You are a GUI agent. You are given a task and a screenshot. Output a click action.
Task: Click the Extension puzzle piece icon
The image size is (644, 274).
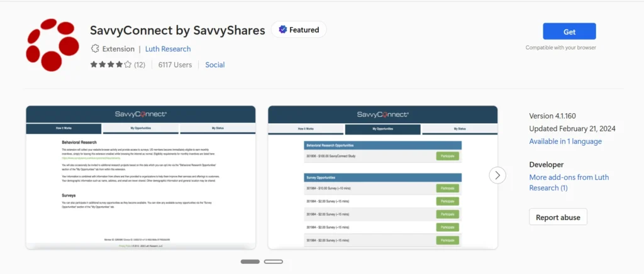[95, 49]
